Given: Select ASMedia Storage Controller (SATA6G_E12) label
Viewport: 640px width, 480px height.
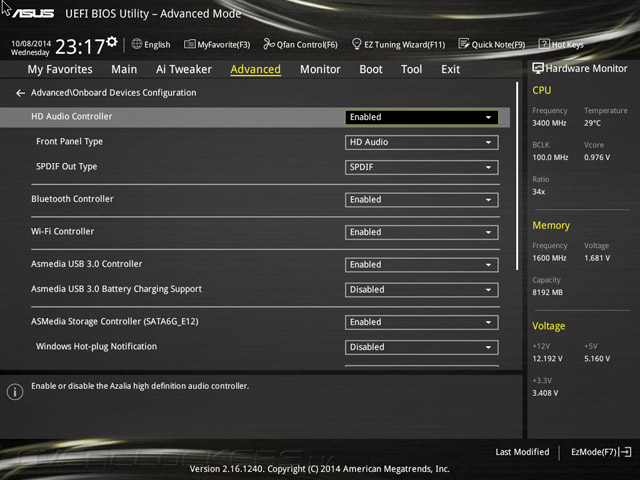Looking at the screenshot, I should 115,322.
